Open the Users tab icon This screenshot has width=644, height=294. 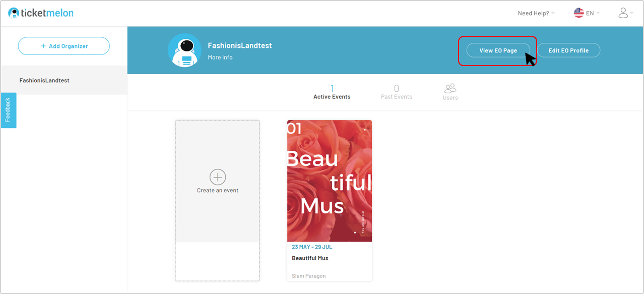coord(450,88)
